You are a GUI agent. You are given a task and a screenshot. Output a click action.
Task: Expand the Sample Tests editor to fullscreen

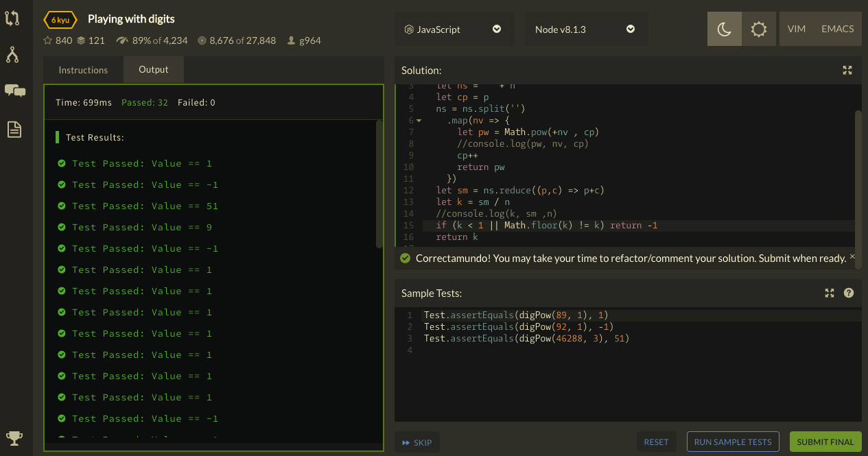point(830,293)
